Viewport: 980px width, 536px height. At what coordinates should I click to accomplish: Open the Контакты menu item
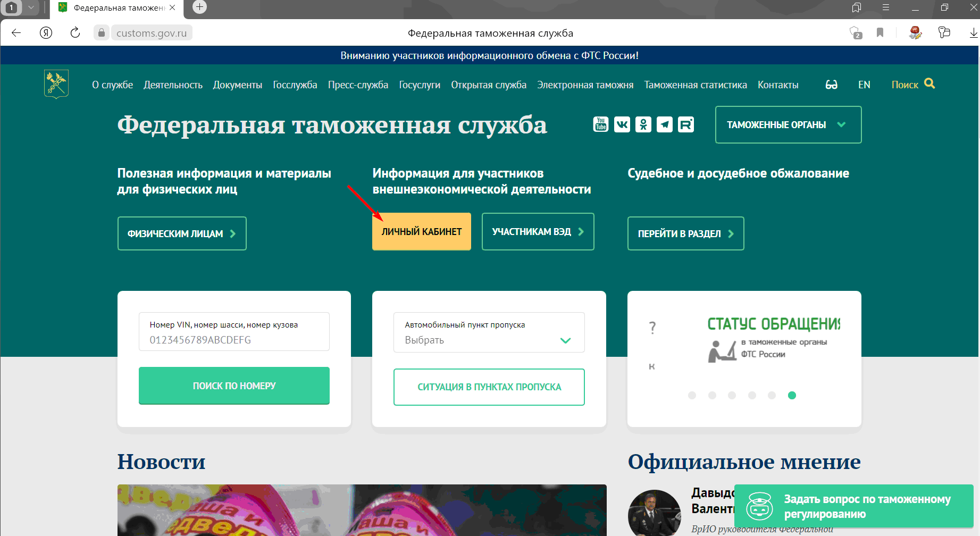click(x=778, y=85)
